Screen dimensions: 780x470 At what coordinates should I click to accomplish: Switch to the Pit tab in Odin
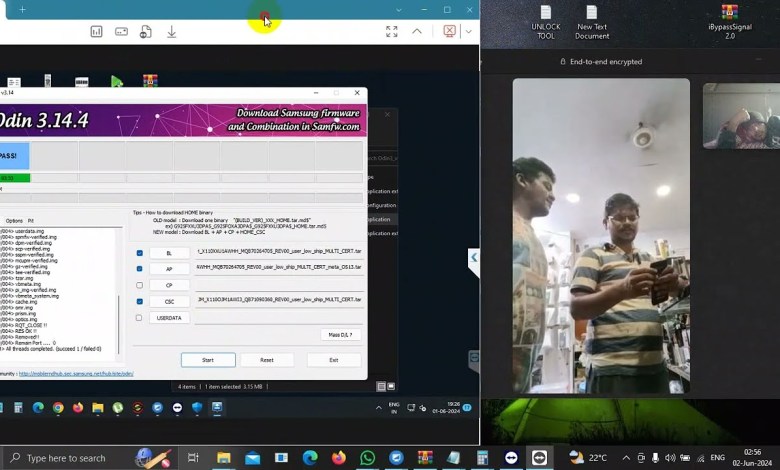(31, 220)
